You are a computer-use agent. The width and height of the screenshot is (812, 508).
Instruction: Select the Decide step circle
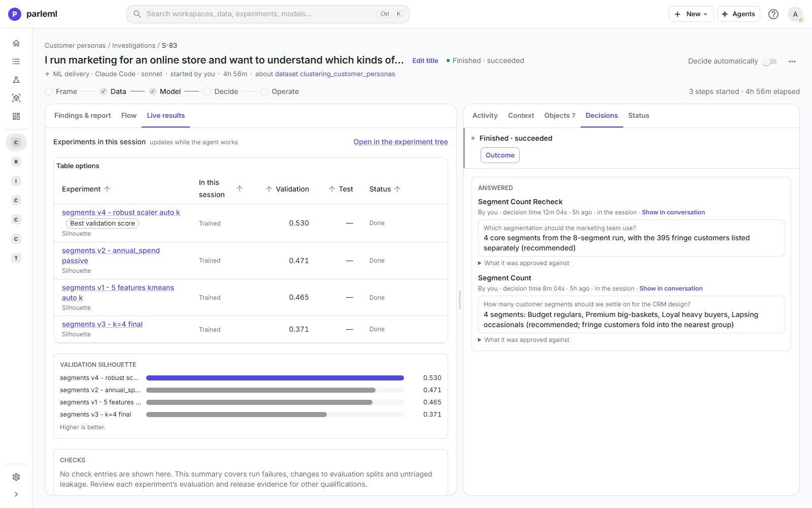[x=207, y=91]
